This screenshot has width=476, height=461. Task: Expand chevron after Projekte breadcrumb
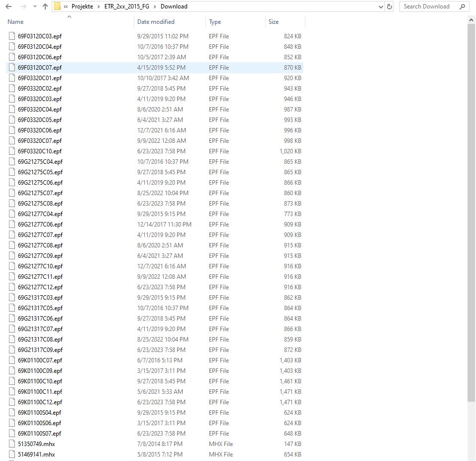click(x=98, y=6)
